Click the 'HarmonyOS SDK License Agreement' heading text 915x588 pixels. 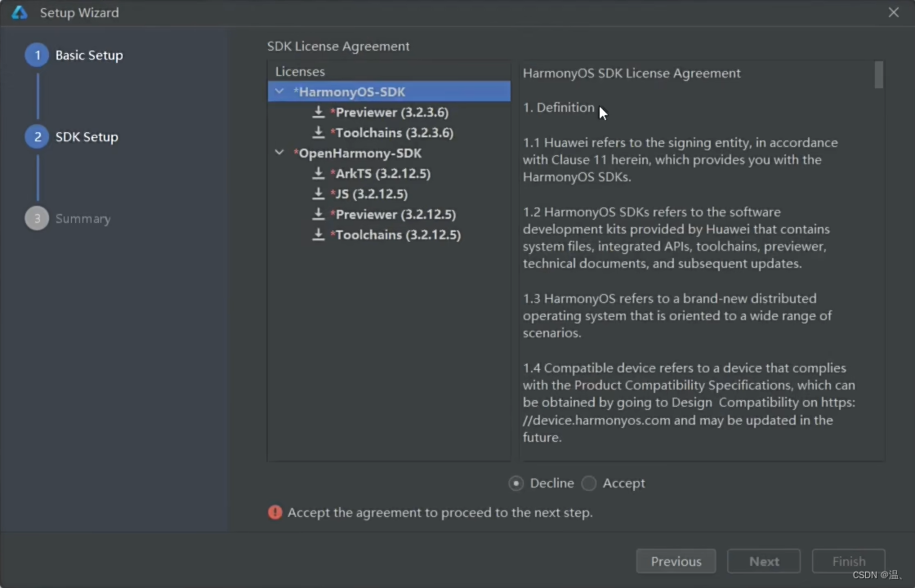pos(632,73)
